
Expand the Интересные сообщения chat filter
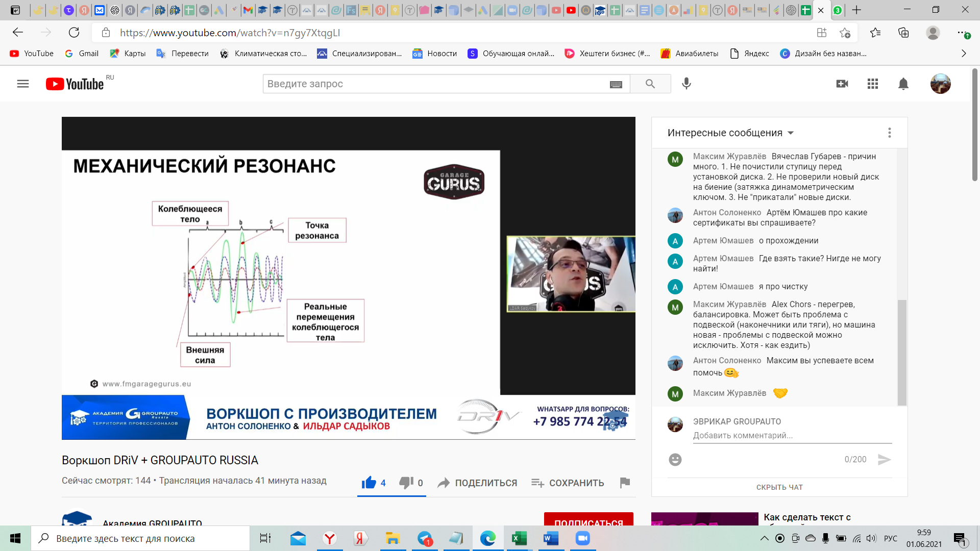[x=730, y=133]
